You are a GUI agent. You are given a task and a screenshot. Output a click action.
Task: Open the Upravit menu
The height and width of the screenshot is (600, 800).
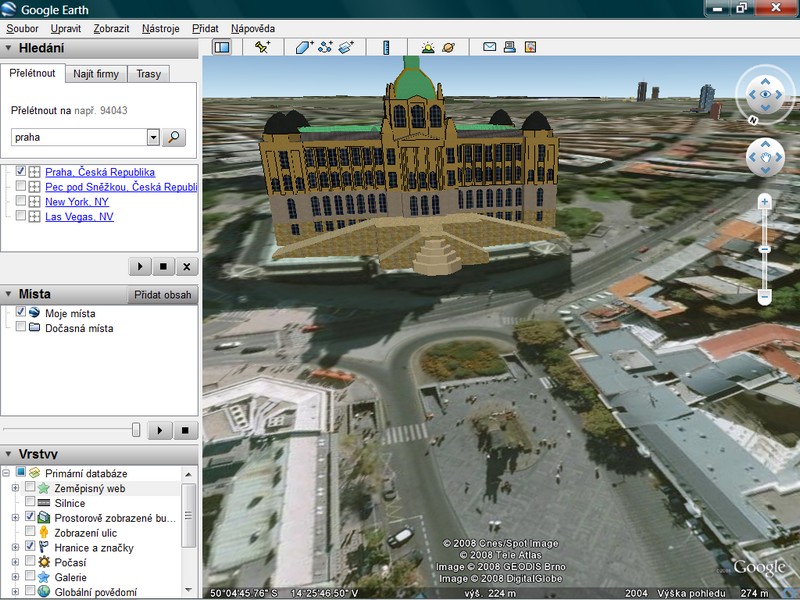coord(66,29)
